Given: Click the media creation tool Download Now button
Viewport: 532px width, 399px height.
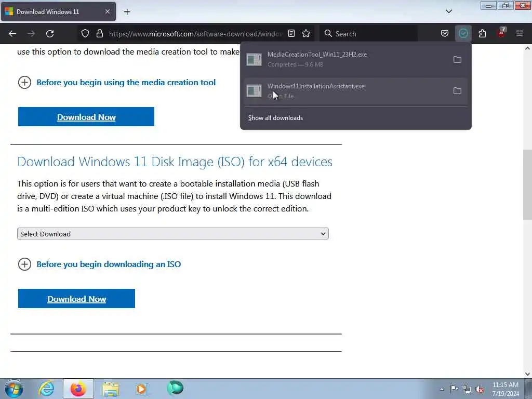Looking at the screenshot, I should click(86, 117).
